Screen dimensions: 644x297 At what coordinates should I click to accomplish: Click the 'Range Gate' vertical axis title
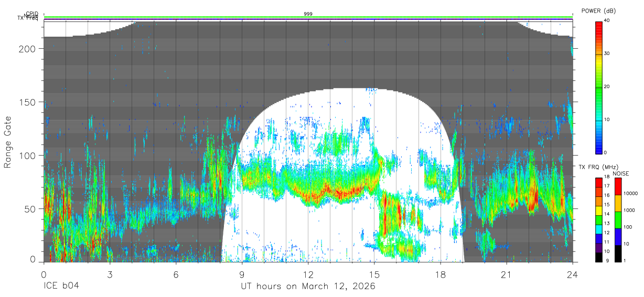(x=8, y=143)
